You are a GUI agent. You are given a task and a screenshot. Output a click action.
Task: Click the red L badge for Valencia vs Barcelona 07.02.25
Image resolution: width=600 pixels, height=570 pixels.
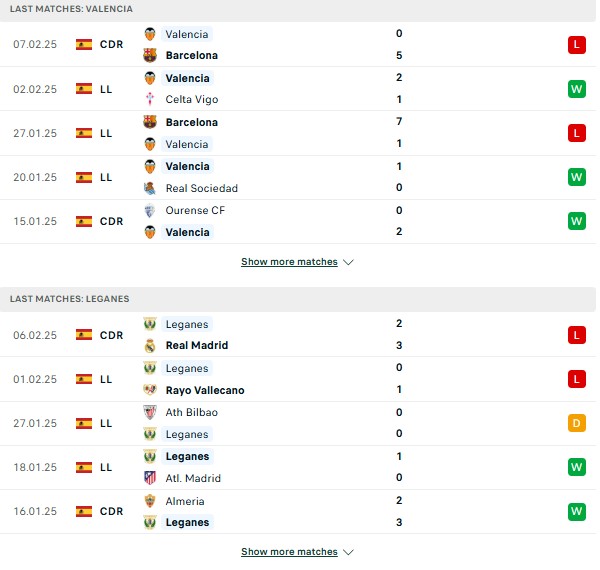pyautogui.click(x=577, y=45)
